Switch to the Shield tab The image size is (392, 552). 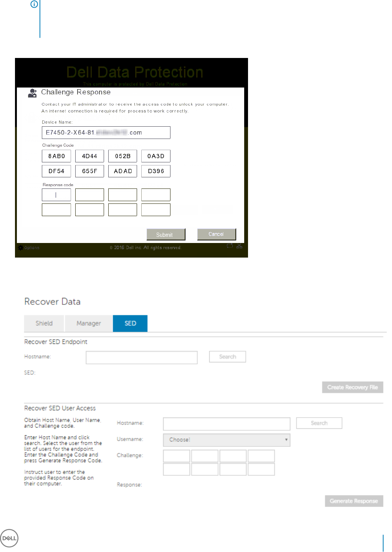pos(44,323)
